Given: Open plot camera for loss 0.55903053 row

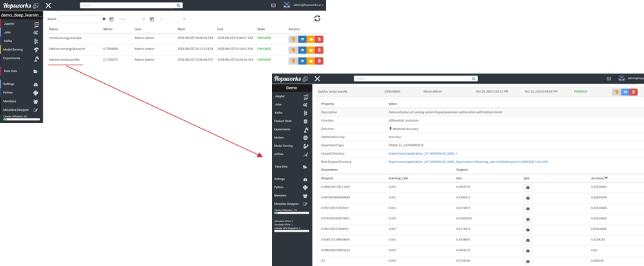Looking at the screenshot, I should pyautogui.click(x=528, y=219).
